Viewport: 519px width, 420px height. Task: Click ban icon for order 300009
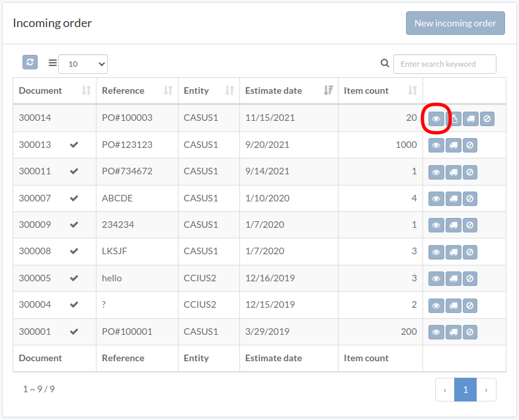(470, 225)
